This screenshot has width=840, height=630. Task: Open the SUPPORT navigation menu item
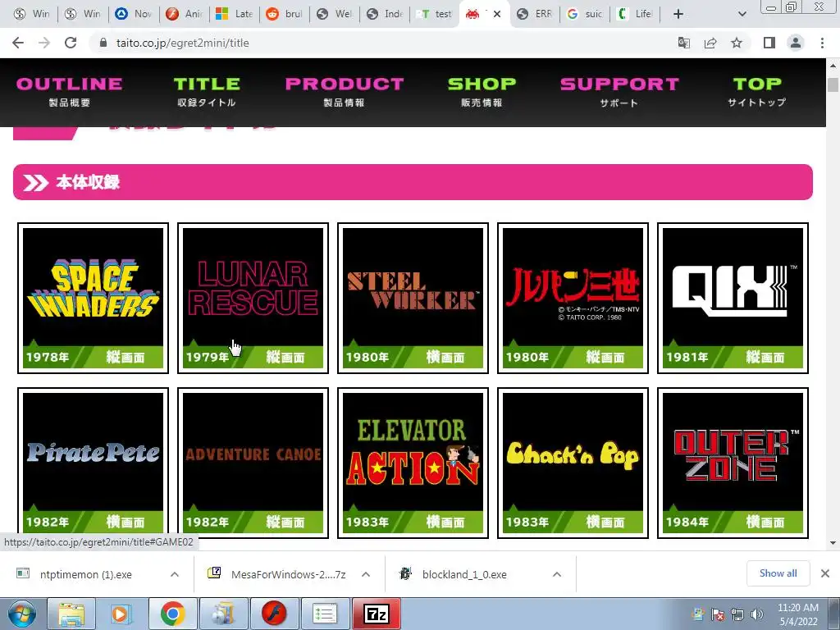[x=619, y=92]
